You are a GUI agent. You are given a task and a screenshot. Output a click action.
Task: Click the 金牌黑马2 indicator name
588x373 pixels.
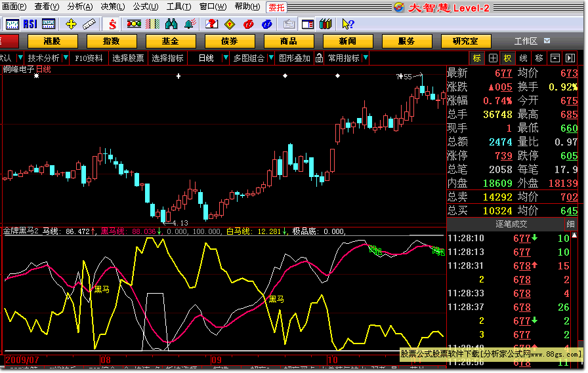20,231
